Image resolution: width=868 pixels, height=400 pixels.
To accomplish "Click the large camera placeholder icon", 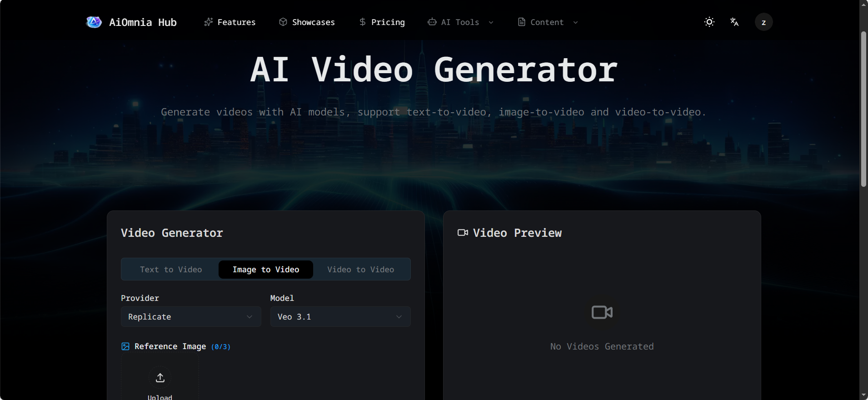I will (x=602, y=312).
